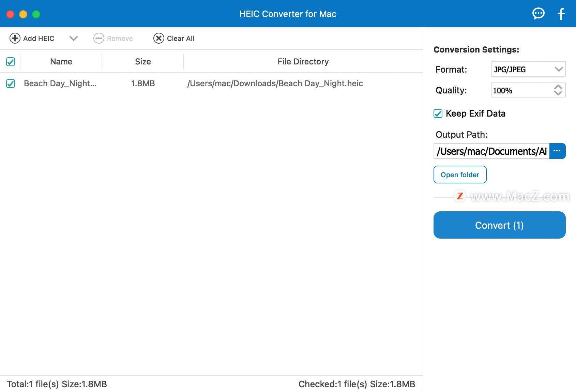Click the Open folder button
The height and width of the screenshot is (392, 576).
[x=460, y=175]
